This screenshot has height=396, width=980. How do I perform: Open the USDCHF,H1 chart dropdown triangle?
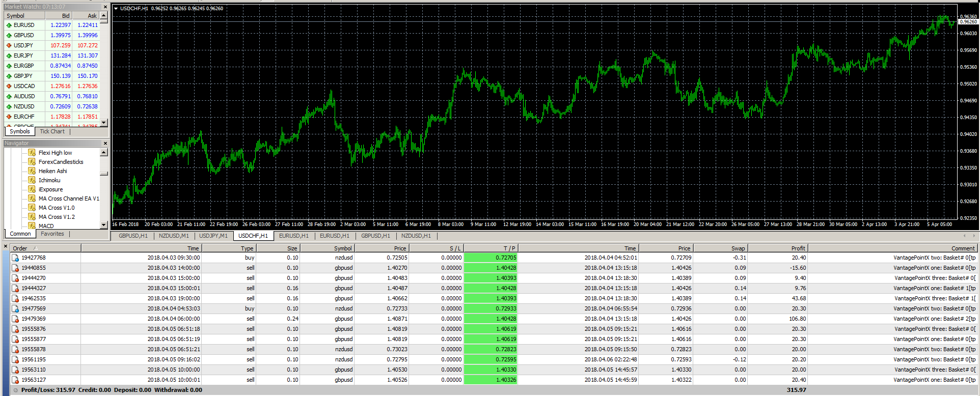pos(116,9)
